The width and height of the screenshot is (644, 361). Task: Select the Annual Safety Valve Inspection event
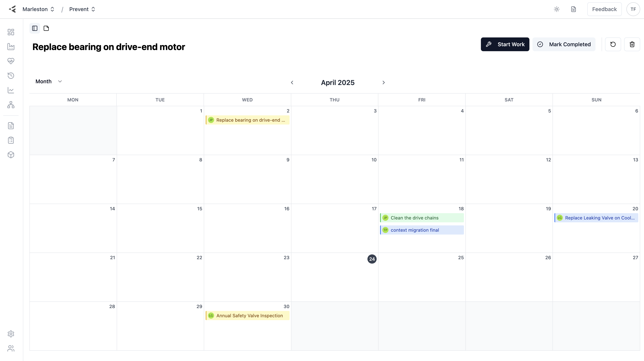click(x=247, y=316)
